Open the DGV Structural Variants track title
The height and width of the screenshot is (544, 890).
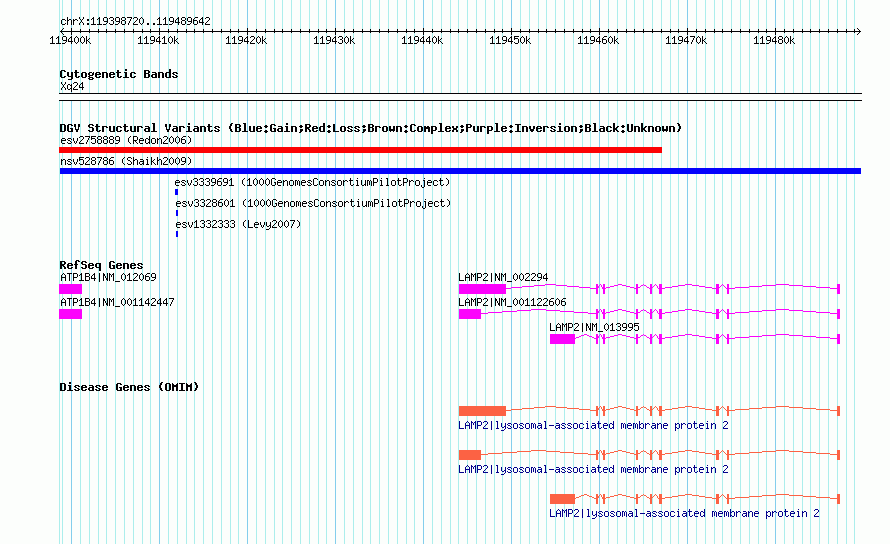point(371,128)
